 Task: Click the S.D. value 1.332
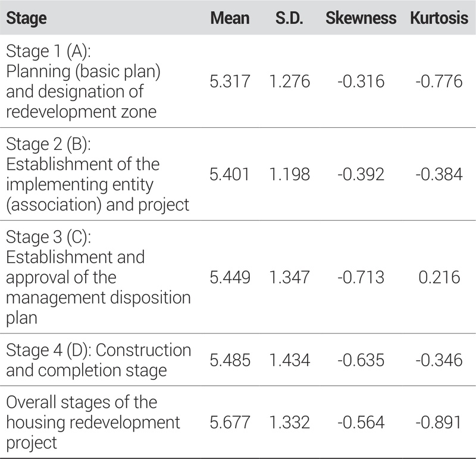click(x=289, y=422)
